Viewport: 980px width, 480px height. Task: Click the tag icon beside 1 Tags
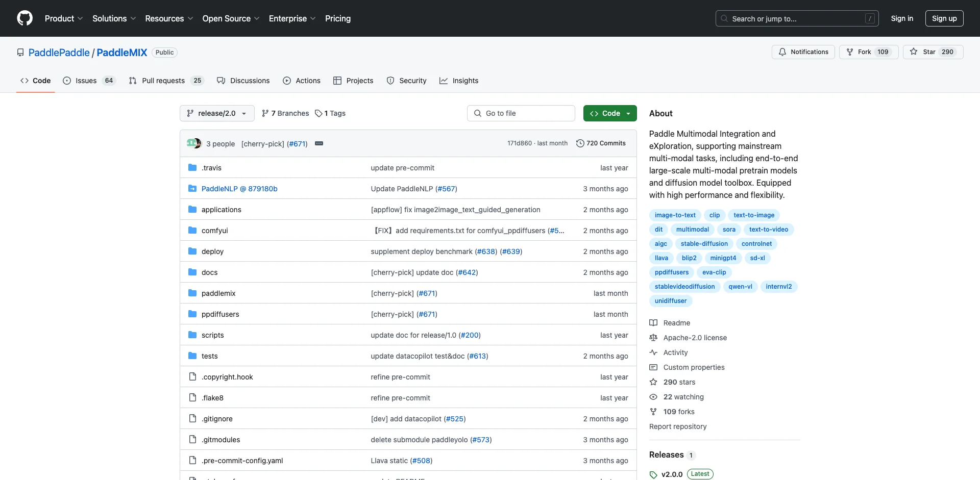point(318,113)
